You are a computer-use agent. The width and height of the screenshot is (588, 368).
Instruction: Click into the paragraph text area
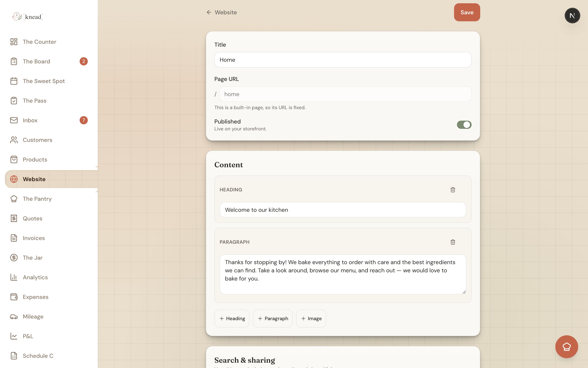click(343, 274)
